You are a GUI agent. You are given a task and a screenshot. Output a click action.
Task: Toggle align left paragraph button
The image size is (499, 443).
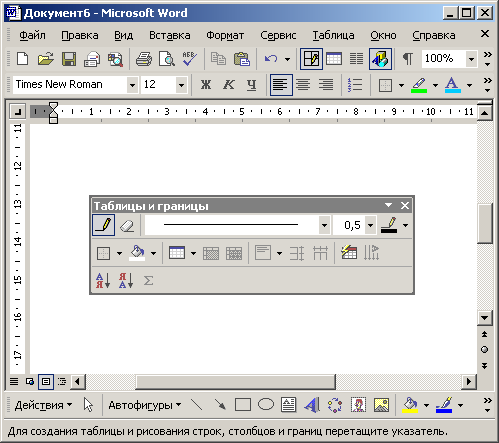(x=281, y=85)
